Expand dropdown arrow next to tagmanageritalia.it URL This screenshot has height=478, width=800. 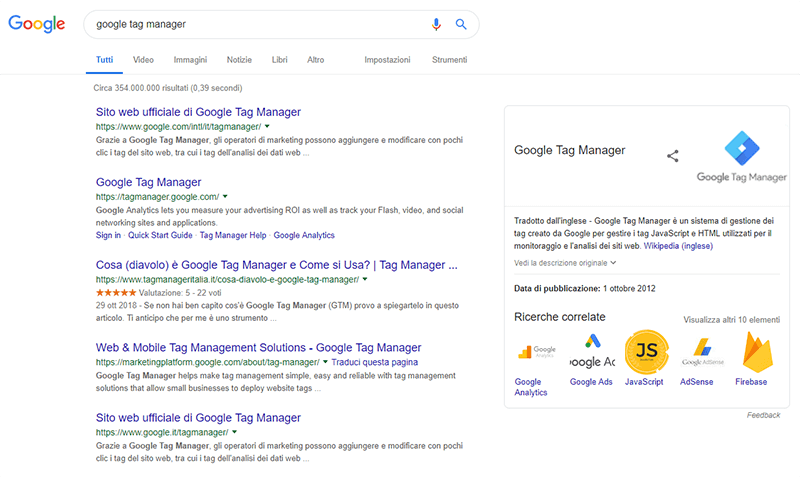(365, 280)
